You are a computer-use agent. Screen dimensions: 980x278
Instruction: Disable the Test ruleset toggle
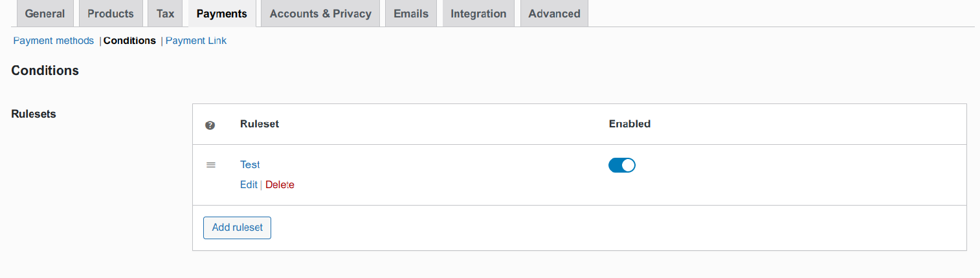tap(621, 166)
